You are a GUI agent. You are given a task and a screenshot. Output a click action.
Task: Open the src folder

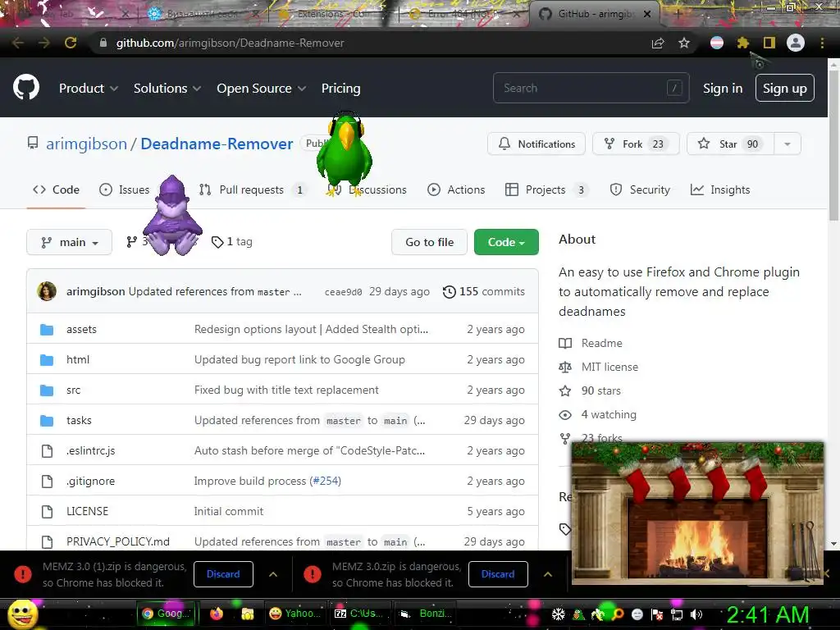click(x=73, y=390)
